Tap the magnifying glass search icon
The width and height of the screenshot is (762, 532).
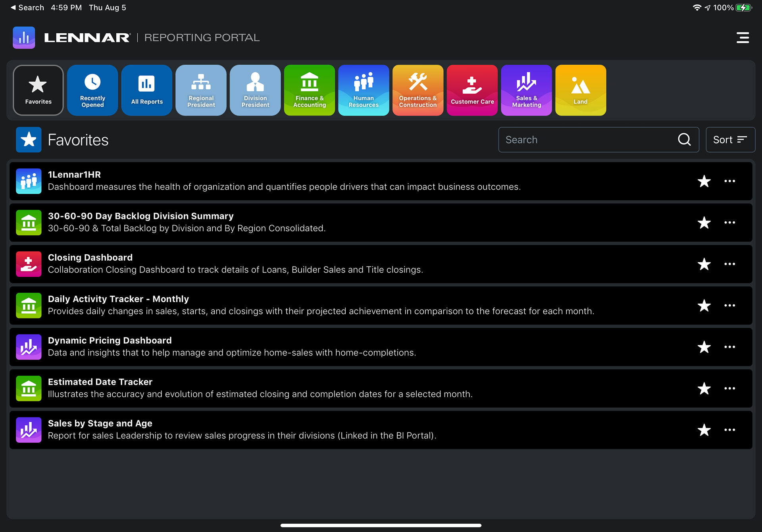tap(684, 140)
